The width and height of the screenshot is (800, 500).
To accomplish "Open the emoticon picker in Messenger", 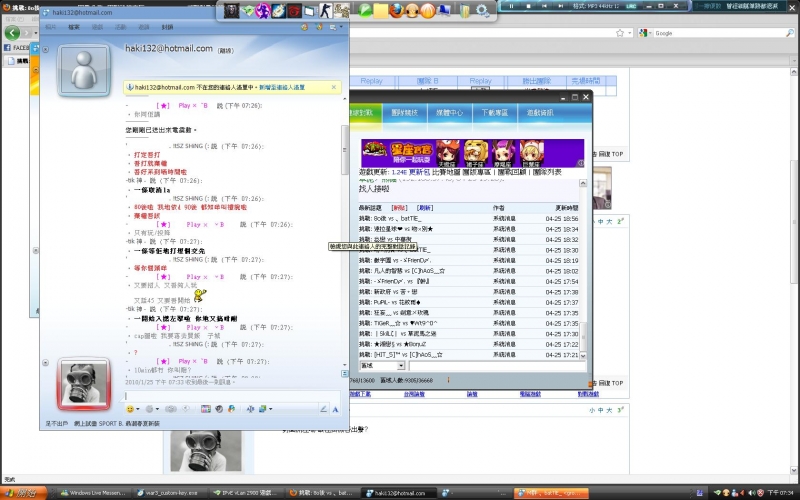I will tap(131, 409).
